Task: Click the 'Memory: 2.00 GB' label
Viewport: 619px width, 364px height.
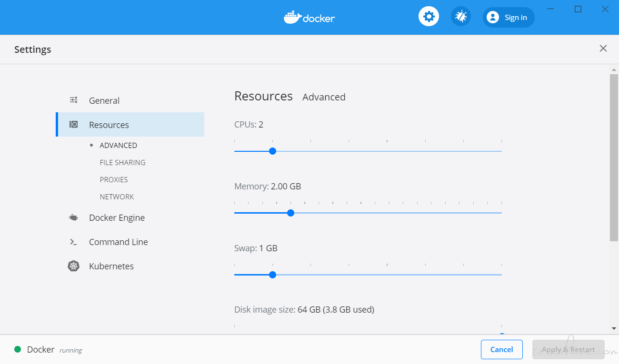Action: [x=268, y=187]
